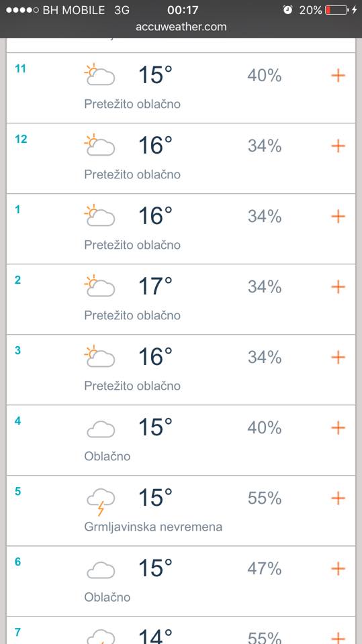Click the alarm clock status icon
Screen dimensions: 362x644
pyautogui.click(x=288, y=10)
